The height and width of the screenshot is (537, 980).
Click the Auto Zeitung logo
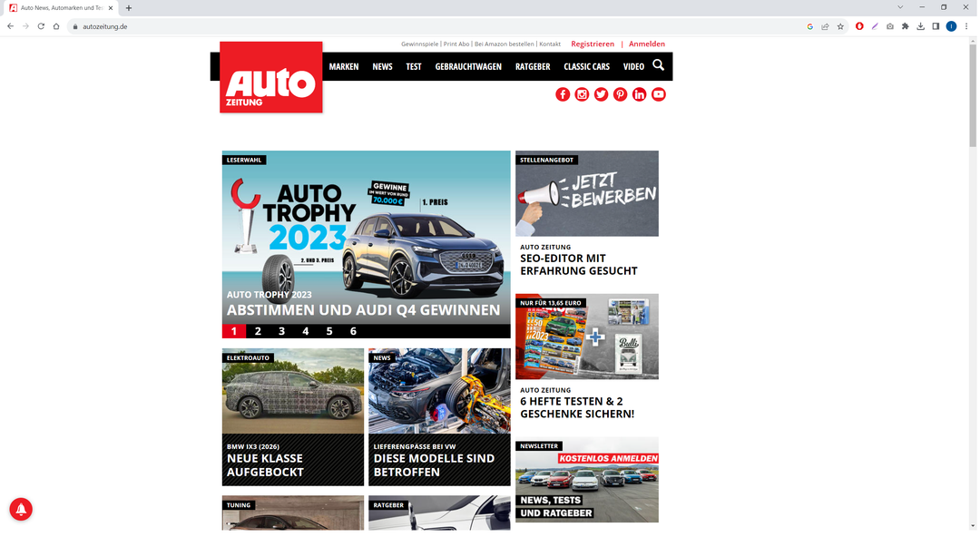coord(272,77)
